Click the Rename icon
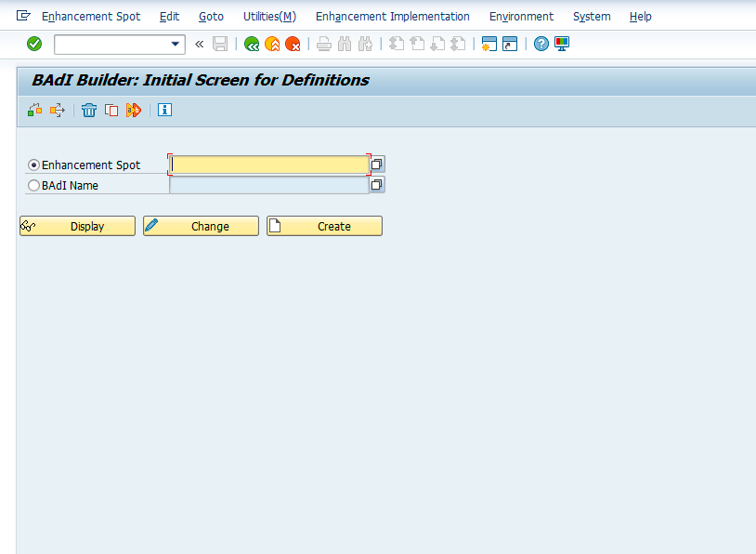The height and width of the screenshot is (554, 756). [x=134, y=111]
